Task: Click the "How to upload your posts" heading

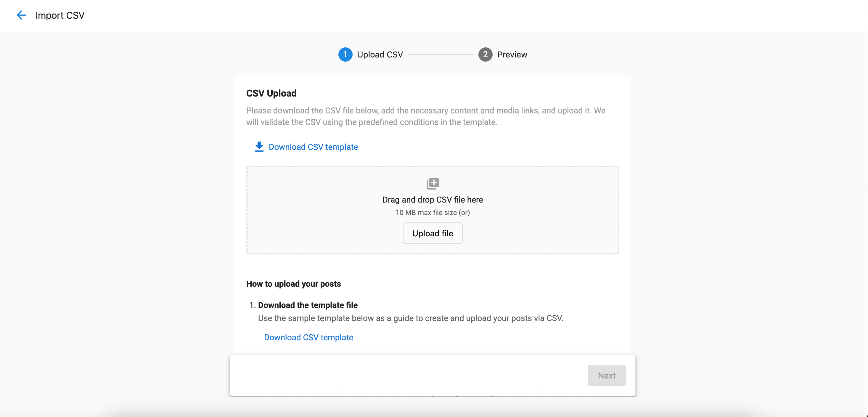Action: tap(293, 284)
